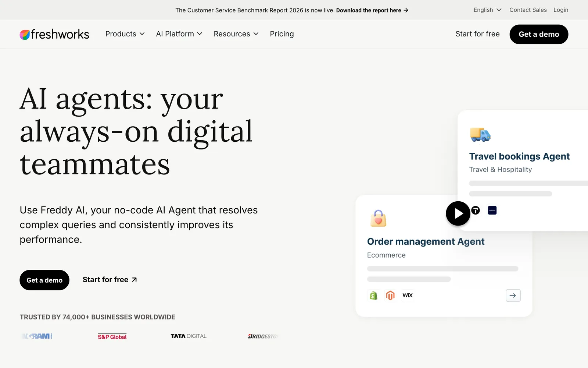Click the Magento integration icon

pos(390,296)
